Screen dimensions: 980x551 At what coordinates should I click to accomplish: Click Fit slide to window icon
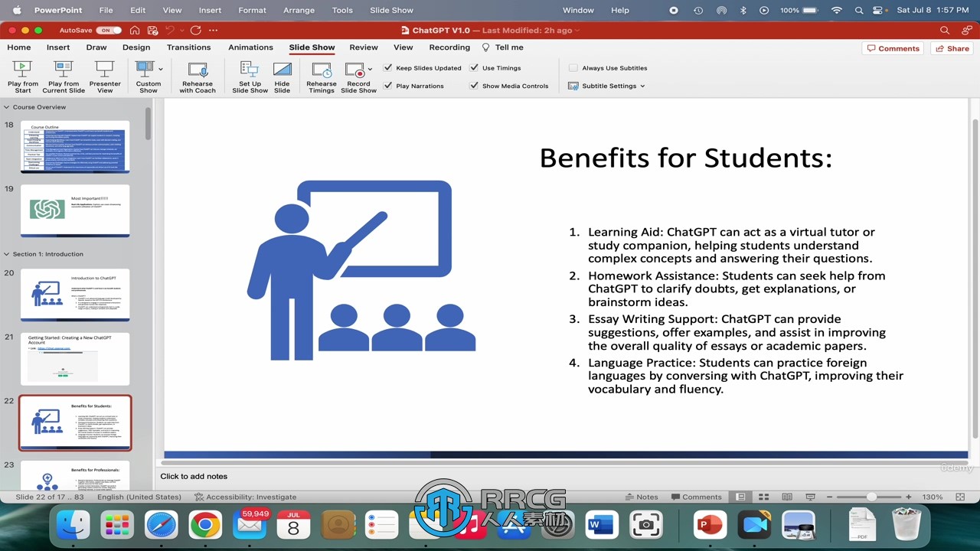(960, 497)
